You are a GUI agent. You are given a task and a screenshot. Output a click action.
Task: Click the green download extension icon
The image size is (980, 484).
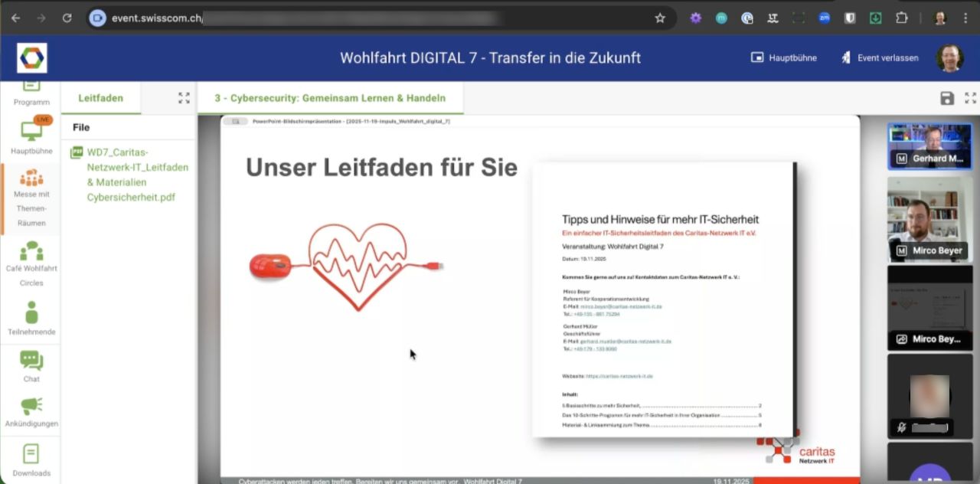point(876,18)
